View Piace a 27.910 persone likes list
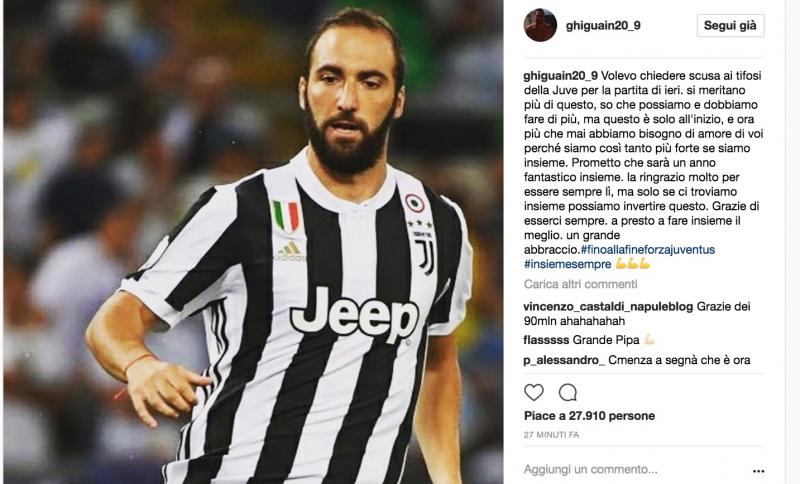Image resolution: width=800 pixels, height=484 pixels. pos(589,416)
